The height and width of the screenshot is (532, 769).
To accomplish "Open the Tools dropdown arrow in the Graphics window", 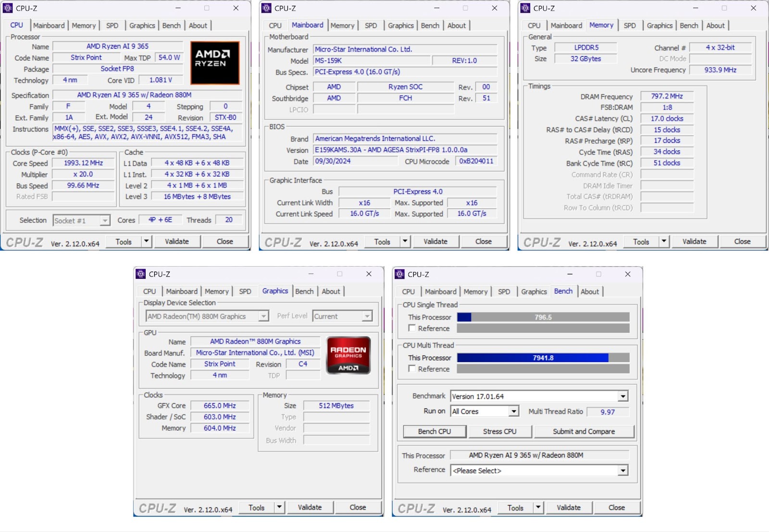I will tap(280, 507).
